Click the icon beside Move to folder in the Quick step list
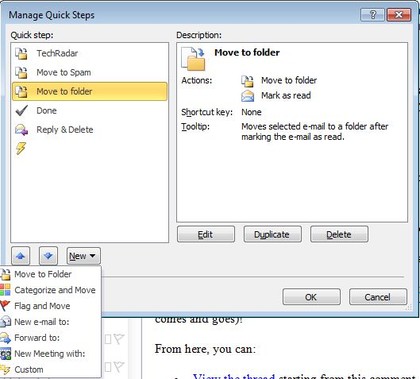This screenshot has height=379, width=420. (21, 91)
